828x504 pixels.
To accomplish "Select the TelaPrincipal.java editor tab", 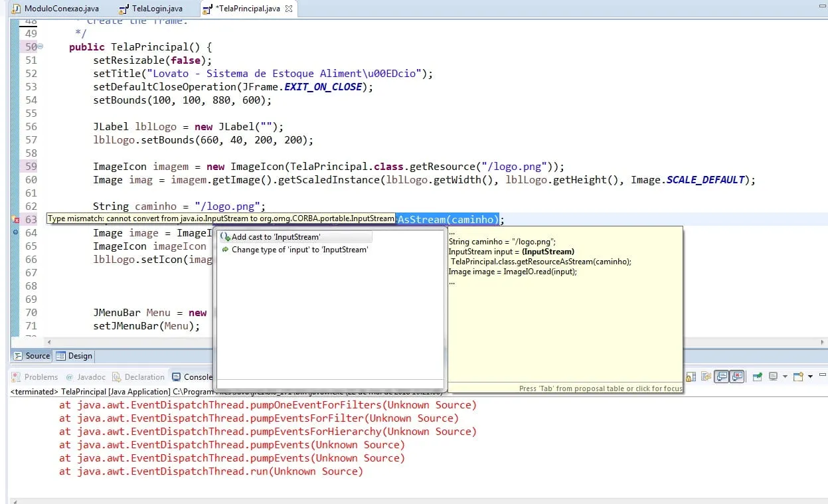I will pos(248,9).
